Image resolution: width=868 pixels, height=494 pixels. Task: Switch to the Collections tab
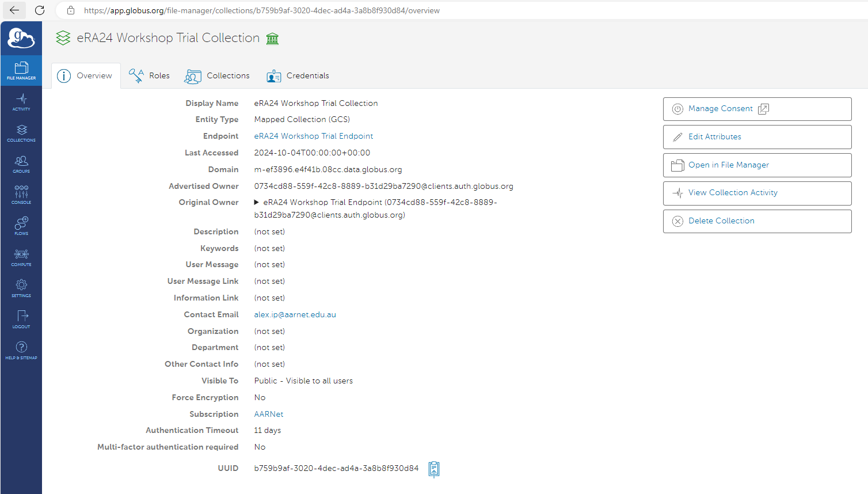coord(218,76)
